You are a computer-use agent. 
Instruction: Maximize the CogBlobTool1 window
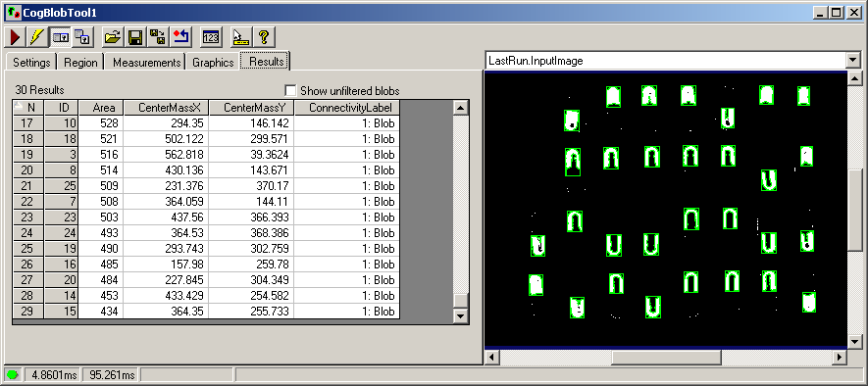coord(837,12)
